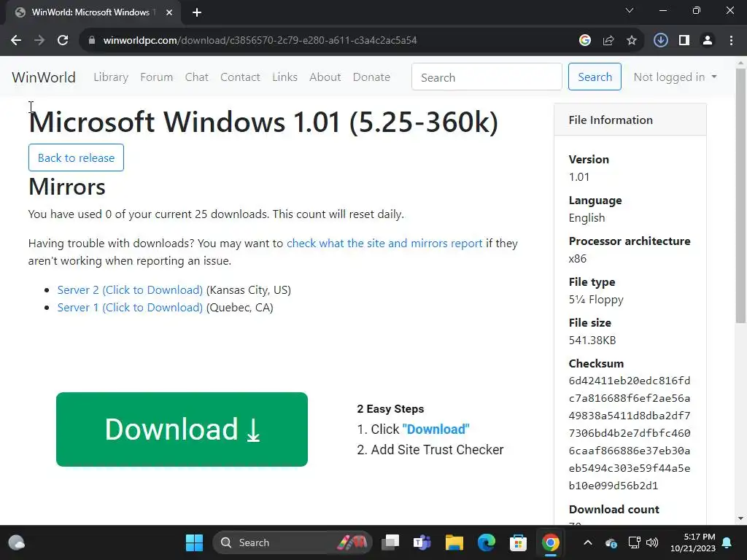Click the x86 architecture value
This screenshot has width=747, height=560.
pos(578,259)
